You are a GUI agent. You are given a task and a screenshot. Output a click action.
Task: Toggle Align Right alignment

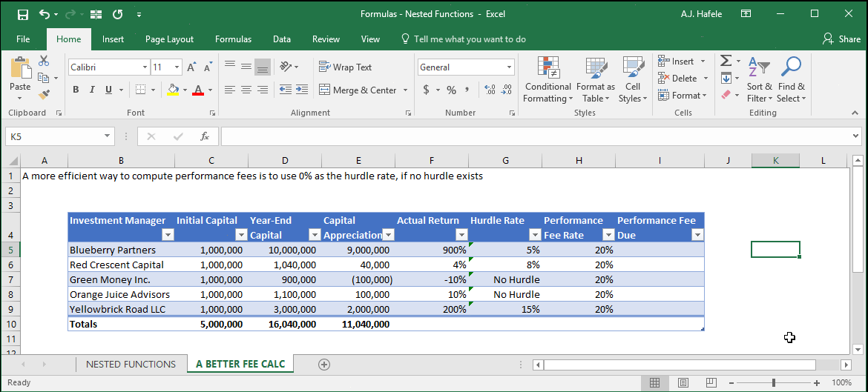263,90
